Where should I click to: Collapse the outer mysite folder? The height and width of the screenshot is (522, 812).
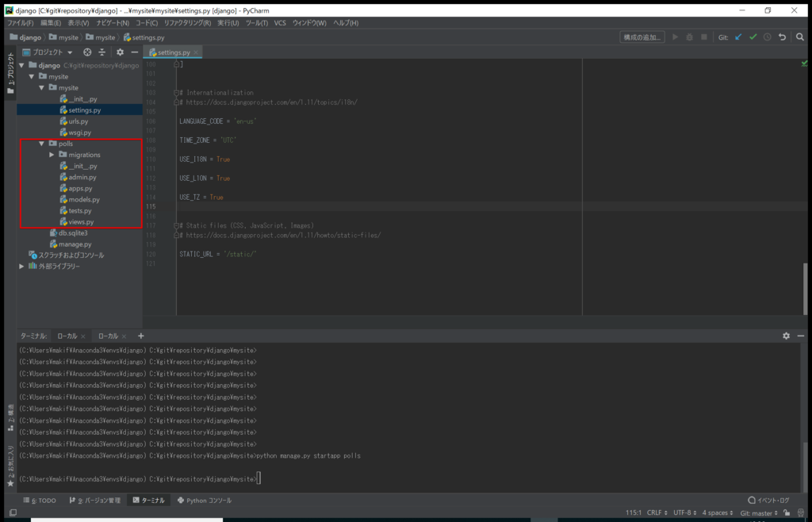(32, 77)
